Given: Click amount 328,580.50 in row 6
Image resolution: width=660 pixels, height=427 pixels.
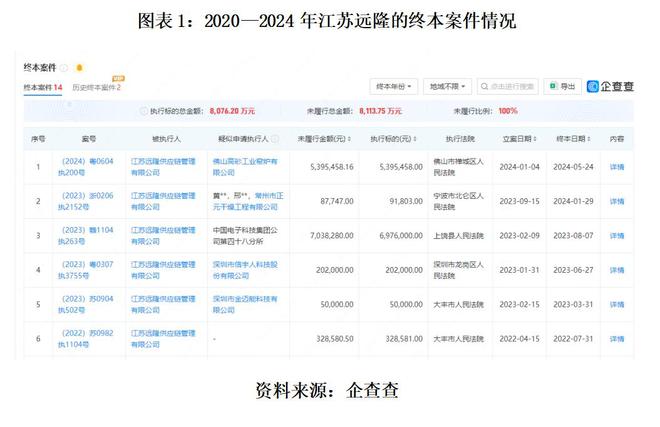Looking at the screenshot, I should coord(335,339).
